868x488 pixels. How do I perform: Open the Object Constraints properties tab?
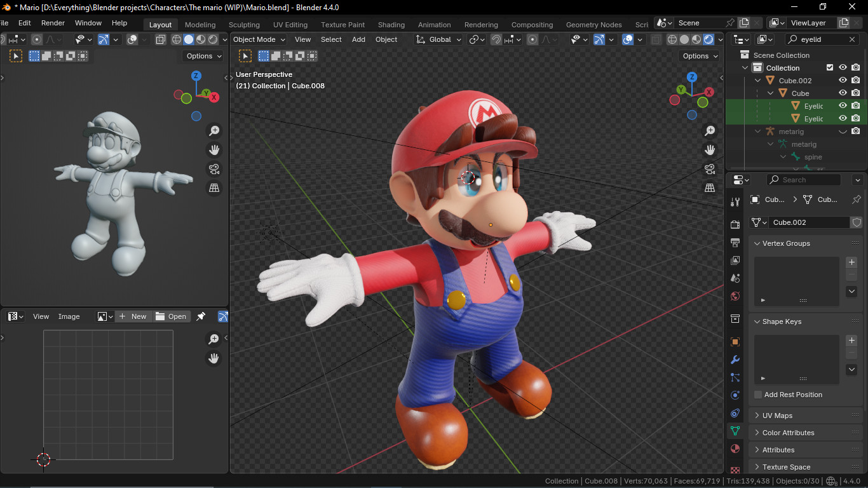(735, 412)
